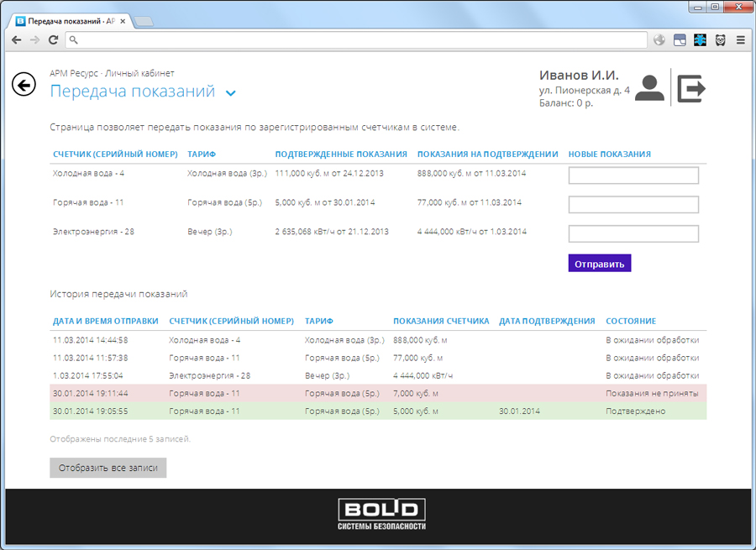This screenshot has width=756, height=550.
Task: Click the browser window extension icon
Action: [680, 39]
